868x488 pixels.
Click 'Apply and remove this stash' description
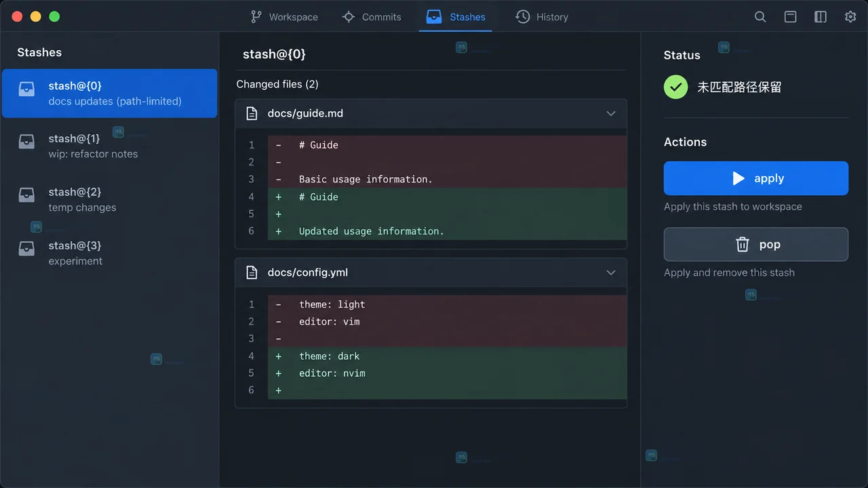click(x=729, y=272)
